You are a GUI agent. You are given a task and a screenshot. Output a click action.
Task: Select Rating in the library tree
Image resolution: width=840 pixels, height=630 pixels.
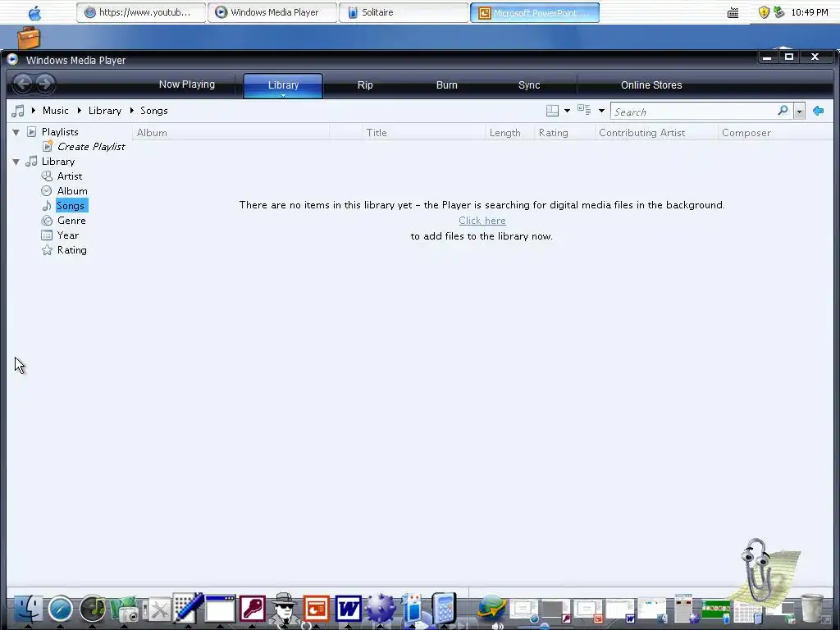pos(72,249)
